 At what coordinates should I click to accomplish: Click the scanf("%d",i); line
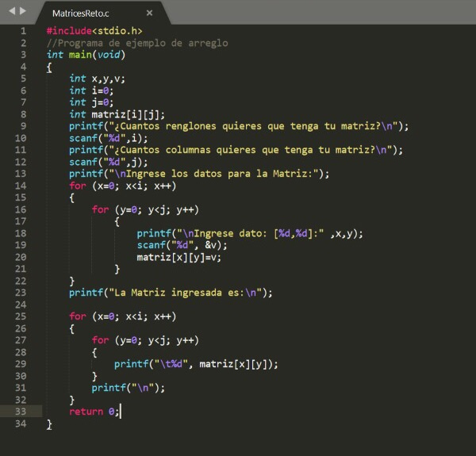click(x=109, y=138)
